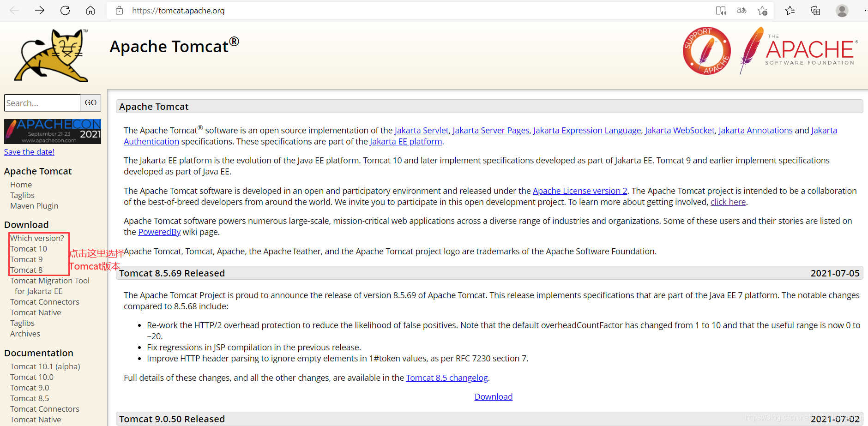Image resolution: width=868 pixels, height=426 pixels.
Task: Open Which version? download link
Action: (37, 238)
